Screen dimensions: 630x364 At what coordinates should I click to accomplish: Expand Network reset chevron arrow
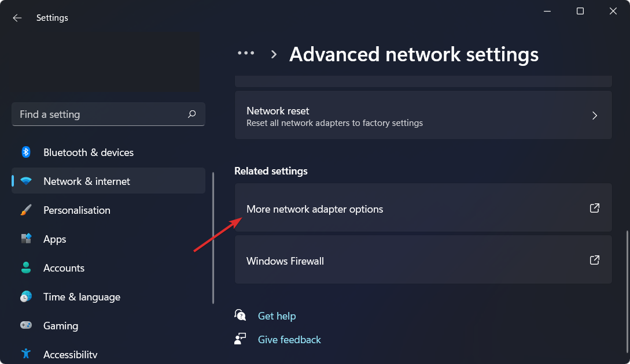coord(595,116)
